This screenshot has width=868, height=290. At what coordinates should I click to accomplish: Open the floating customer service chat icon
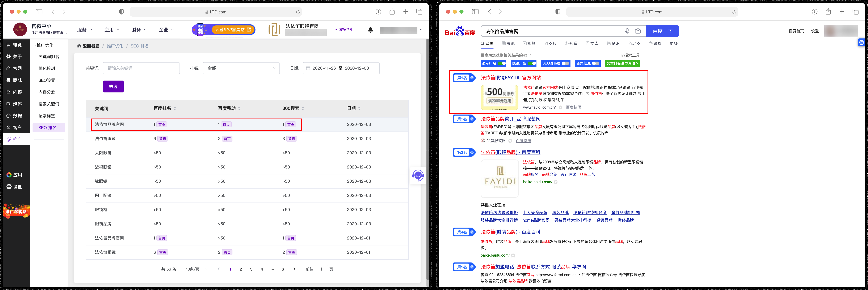(418, 175)
